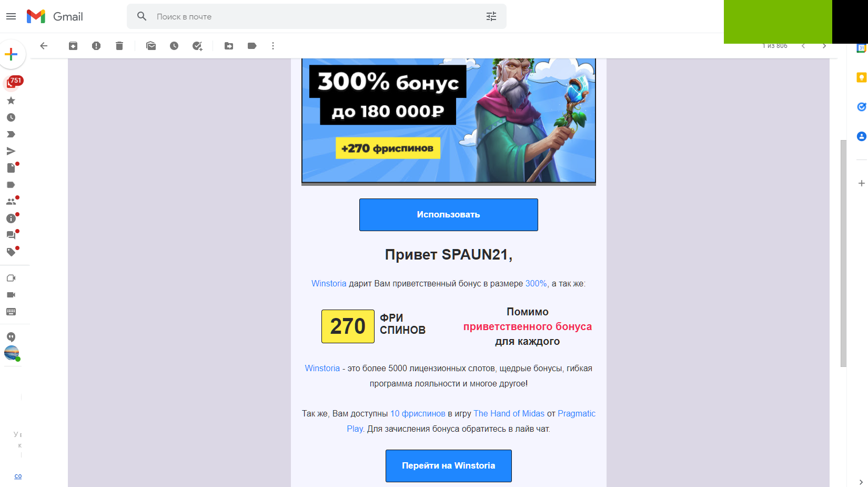The width and height of the screenshot is (868, 487).
Task: Move email to a folder
Action: point(229,46)
